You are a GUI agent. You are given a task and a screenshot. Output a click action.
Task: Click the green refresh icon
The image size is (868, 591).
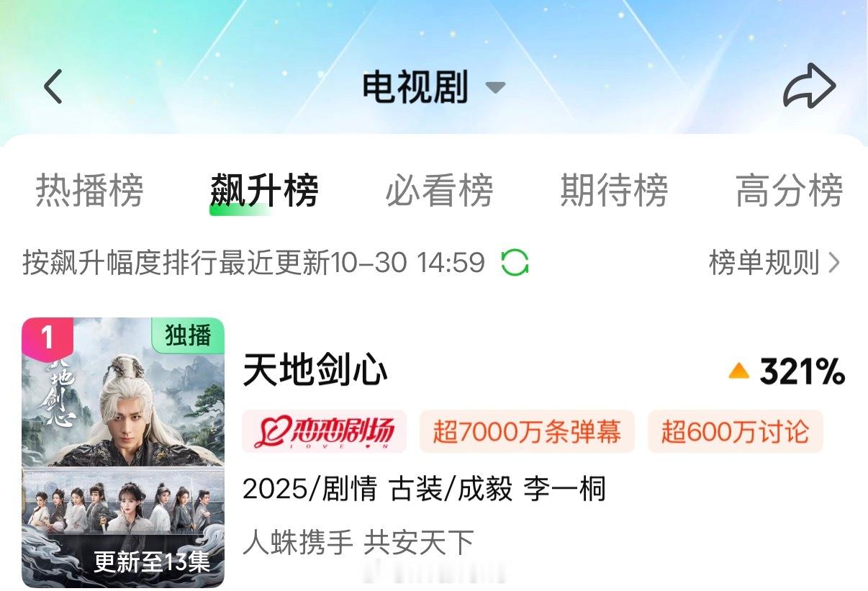(x=515, y=262)
